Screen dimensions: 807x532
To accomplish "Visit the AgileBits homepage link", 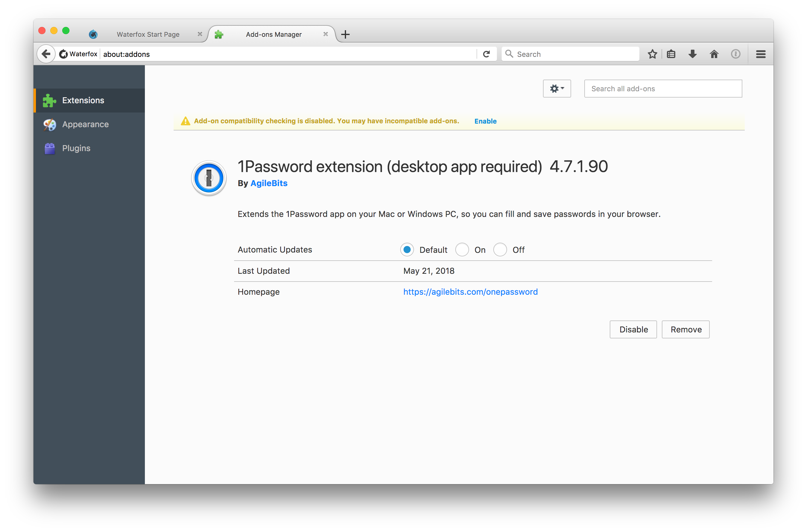I will click(x=470, y=291).
